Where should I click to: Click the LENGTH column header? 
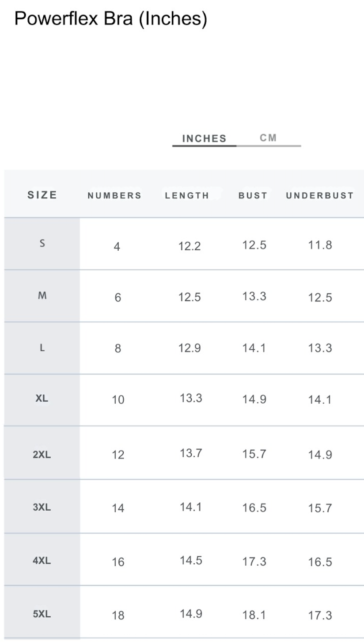(x=187, y=195)
